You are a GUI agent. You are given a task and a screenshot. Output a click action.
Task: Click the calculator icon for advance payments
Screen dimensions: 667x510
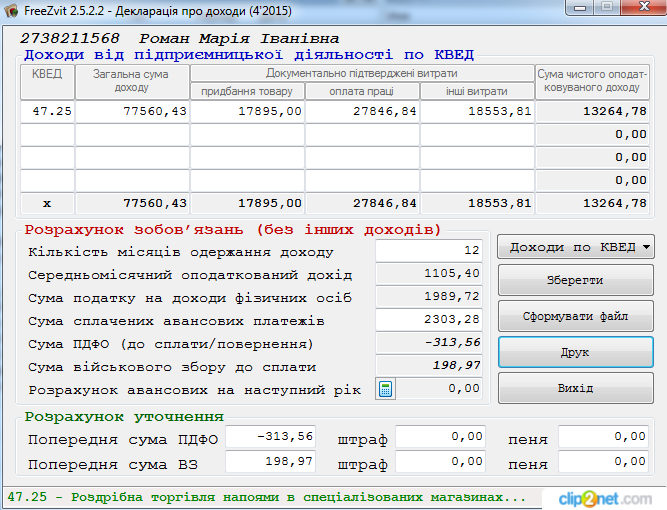pos(385,389)
